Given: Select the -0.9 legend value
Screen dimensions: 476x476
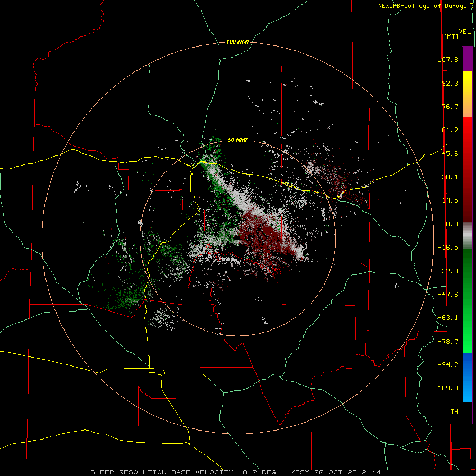Looking at the screenshot, I should 450,224.
